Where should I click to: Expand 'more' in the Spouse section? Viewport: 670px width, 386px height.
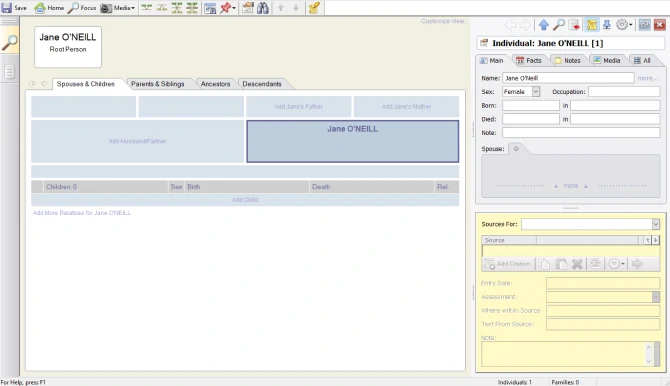pyautogui.click(x=570, y=186)
